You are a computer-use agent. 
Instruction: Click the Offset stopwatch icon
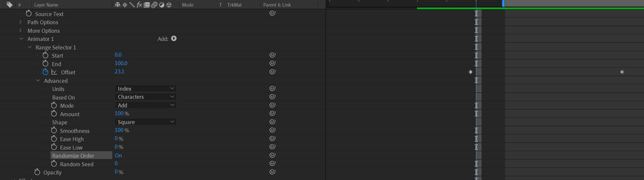pos(45,72)
